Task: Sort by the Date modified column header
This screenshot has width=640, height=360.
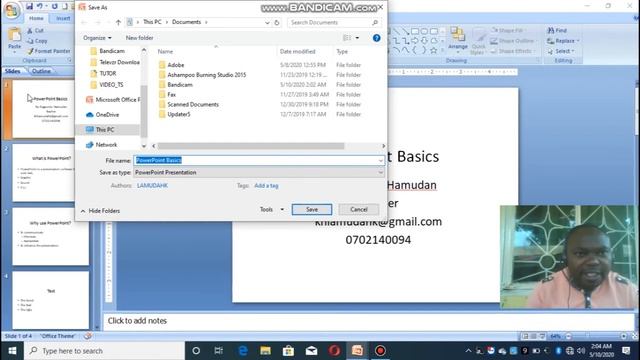Action: tap(298, 51)
